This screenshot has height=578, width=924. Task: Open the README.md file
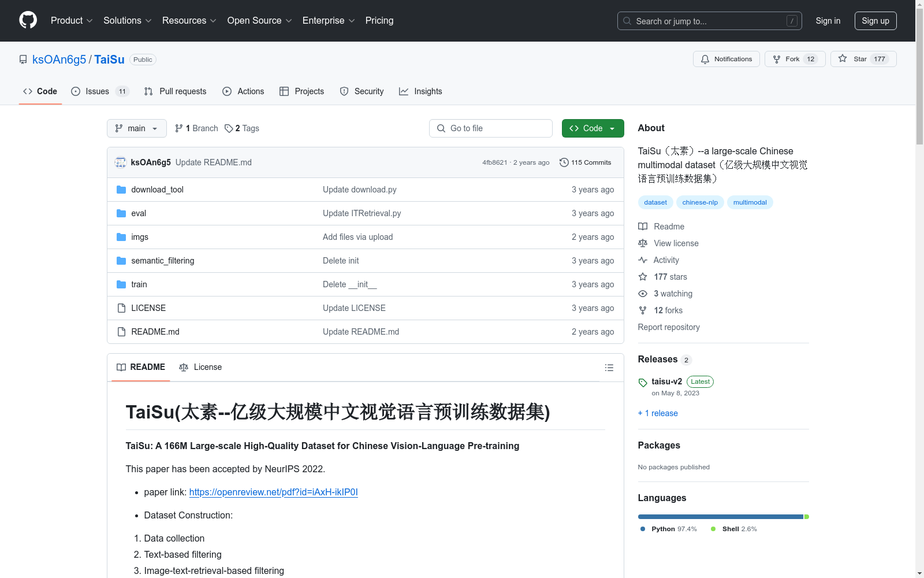tap(155, 332)
